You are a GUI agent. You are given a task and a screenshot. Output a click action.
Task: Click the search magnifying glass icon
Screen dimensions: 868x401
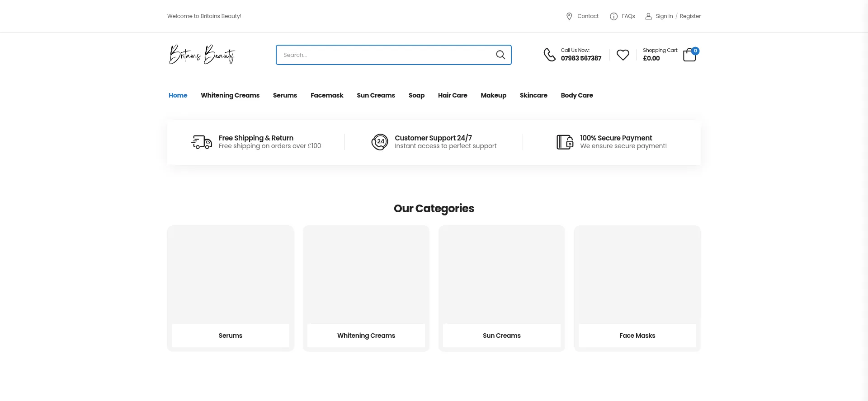coord(500,55)
